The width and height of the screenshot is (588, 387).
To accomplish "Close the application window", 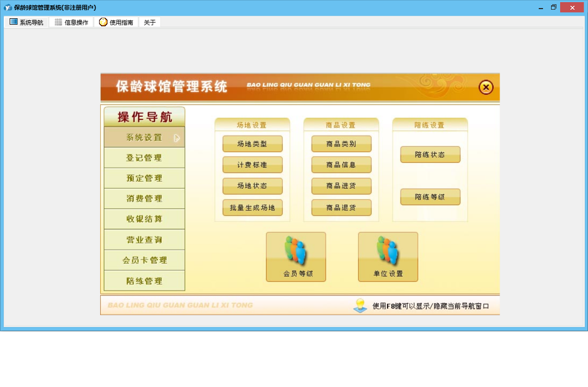I will [x=572, y=8].
